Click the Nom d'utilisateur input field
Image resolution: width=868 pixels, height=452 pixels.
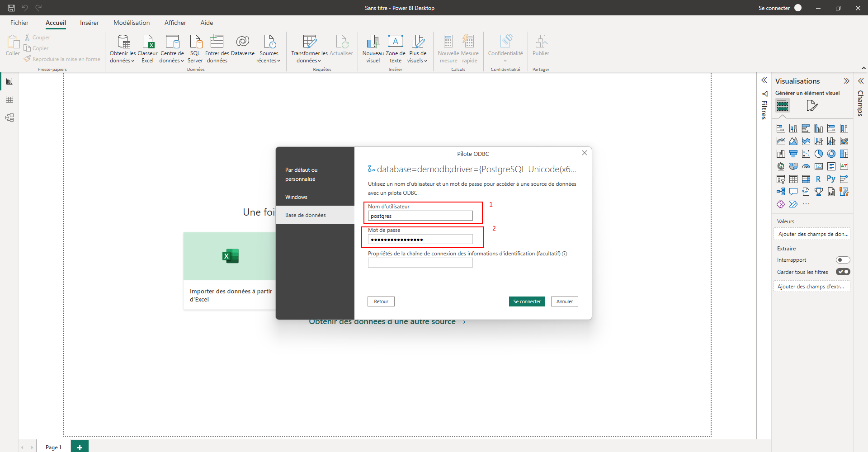(420, 216)
